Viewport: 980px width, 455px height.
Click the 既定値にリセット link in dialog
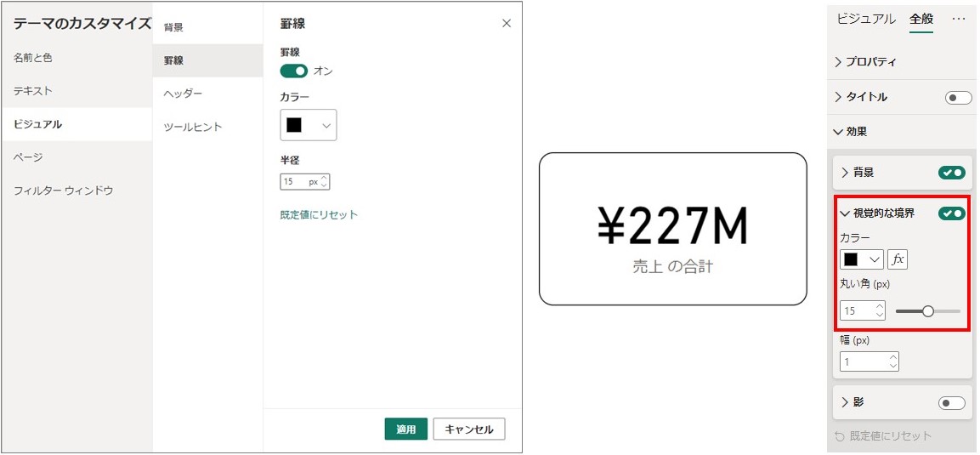click(319, 214)
